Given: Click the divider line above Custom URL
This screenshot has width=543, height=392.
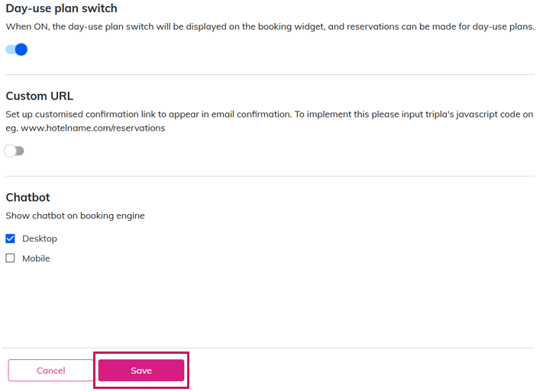Looking at the screenshot, I should tap(270, 75).
